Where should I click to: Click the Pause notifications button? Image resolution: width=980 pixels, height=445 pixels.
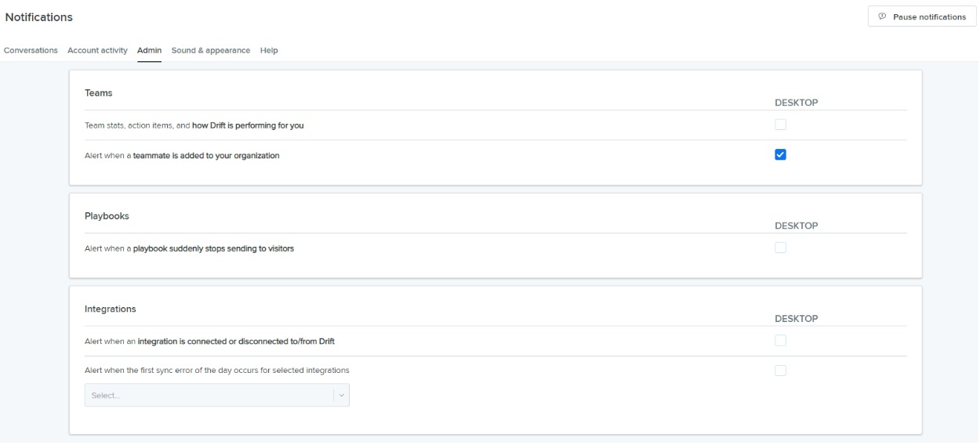[x=921, y=17]
